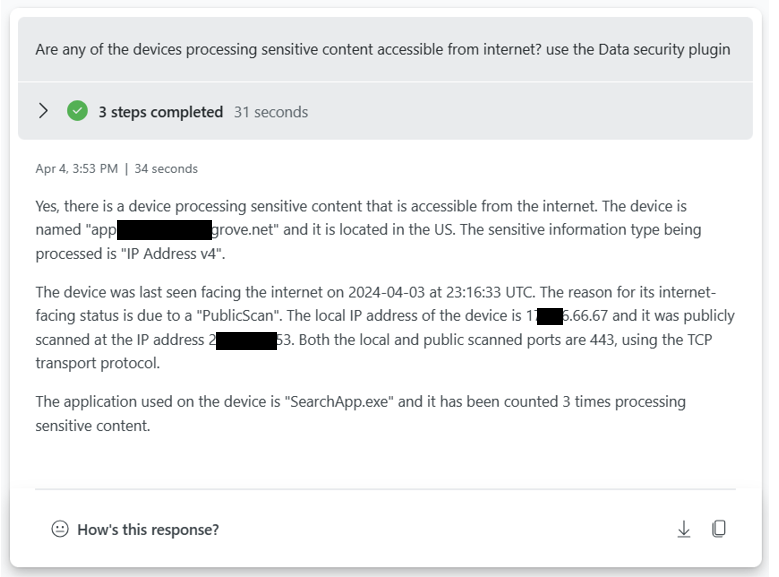
Task: Download the response using the arrow icon
Action: (684, 529)
